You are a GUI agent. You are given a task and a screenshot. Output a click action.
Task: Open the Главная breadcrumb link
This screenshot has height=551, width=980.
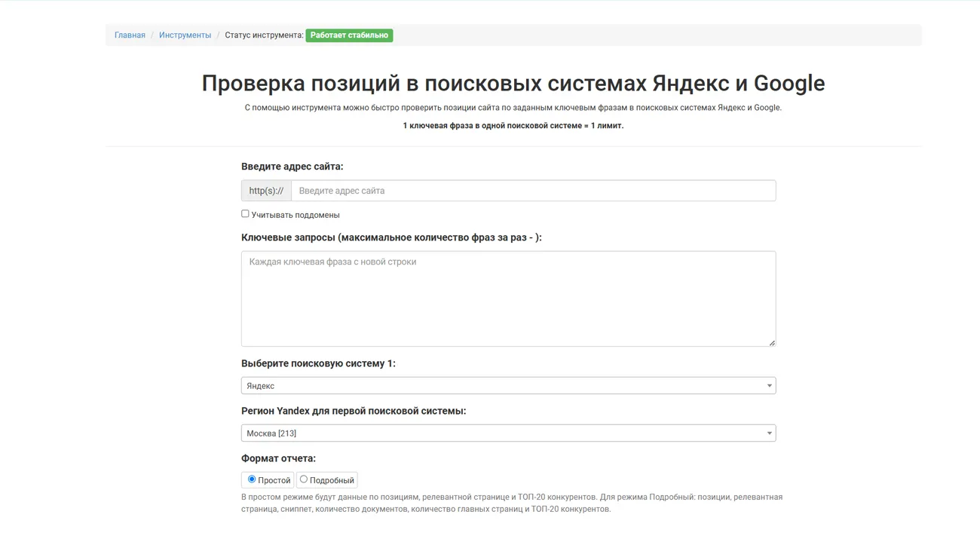tap(130, 35)
